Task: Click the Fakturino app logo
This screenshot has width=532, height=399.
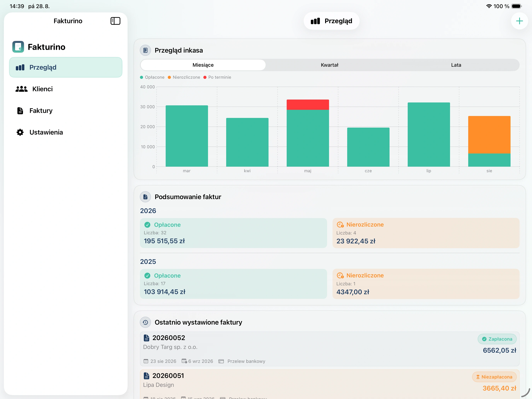Action: pos(18,47)
